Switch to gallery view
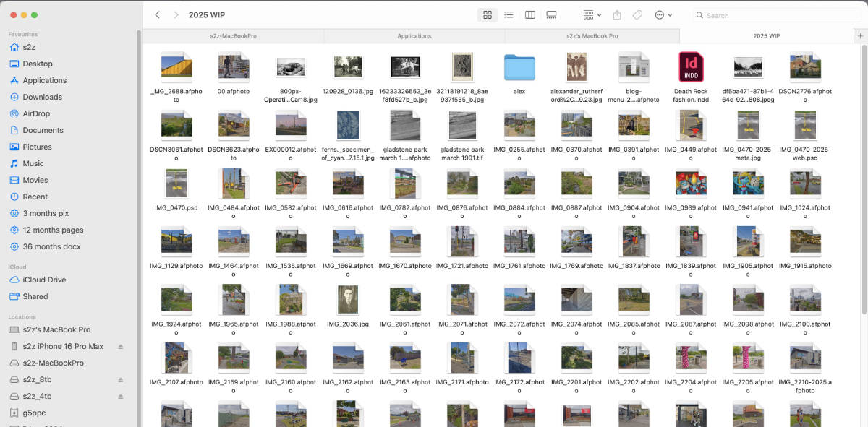The width and height of the screenshot is (868, 427). tap(551, 14)
